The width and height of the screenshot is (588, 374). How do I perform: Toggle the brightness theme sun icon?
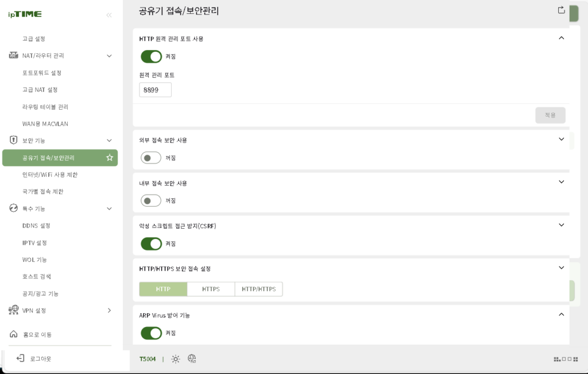[176, 359]
